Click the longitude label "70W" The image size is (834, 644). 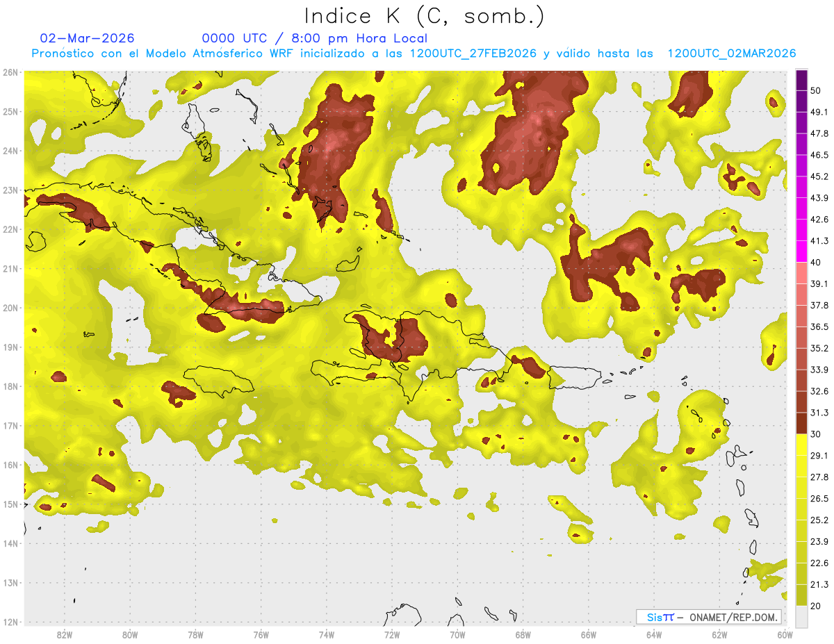tap(457, 634)
